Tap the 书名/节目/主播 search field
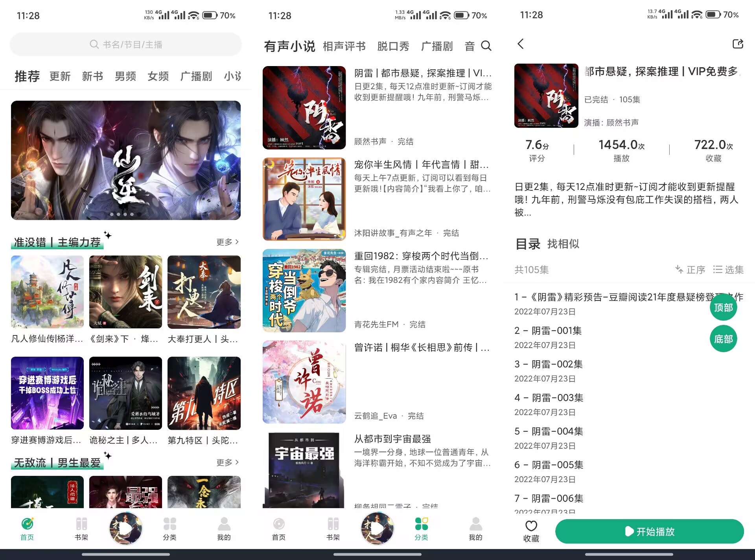755x560 pixels. pyautogui.click(x=126, y=44)
